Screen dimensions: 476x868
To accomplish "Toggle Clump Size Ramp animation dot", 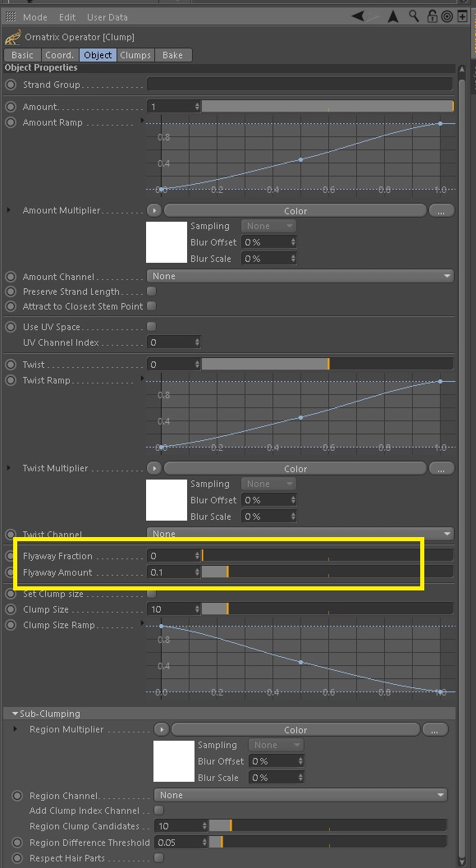I will [x=11, y=625].
